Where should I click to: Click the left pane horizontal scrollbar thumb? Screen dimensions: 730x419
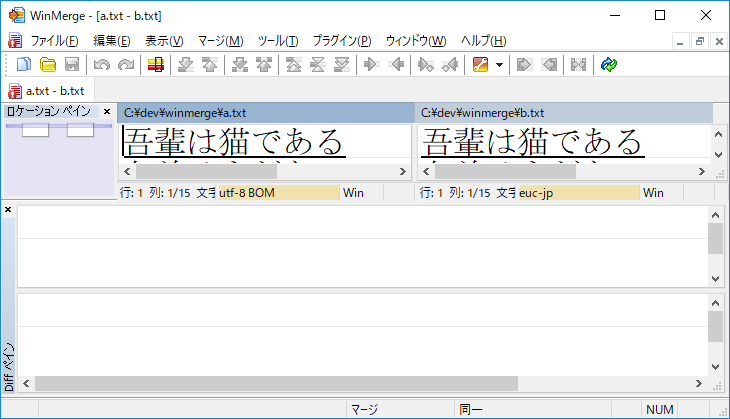pos(206,172)
